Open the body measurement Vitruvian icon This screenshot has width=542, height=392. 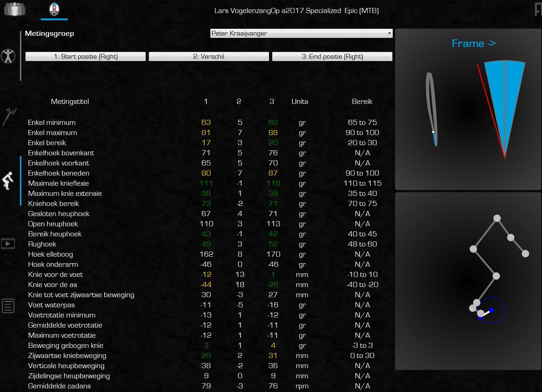pyautogui.click(x=8, y=56)
